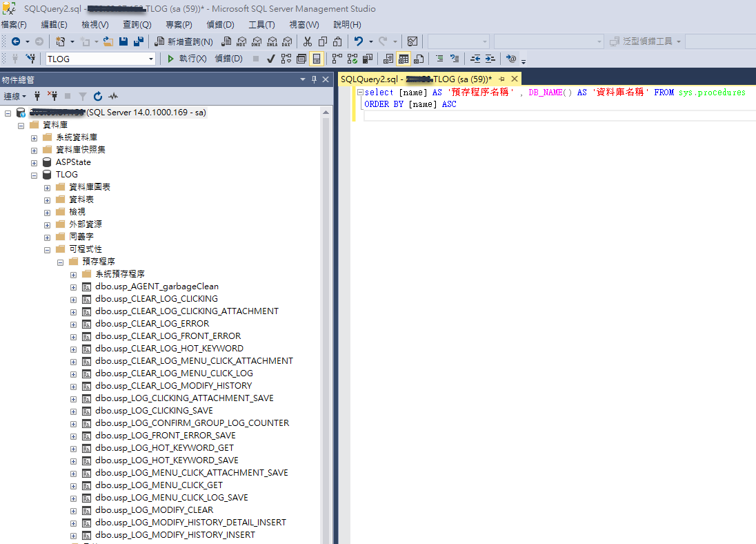Image resolution: width=756 pixels, height=544 pixels.
Task: Click the Open File folder icon
Action: [x=108, y=41]
